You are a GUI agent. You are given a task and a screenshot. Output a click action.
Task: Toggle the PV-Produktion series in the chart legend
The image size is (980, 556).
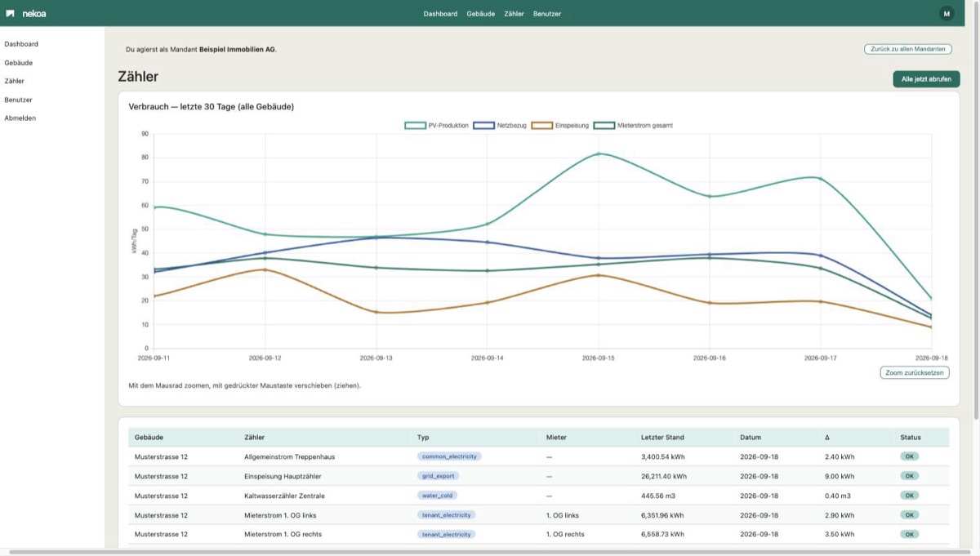pos(437,126)
